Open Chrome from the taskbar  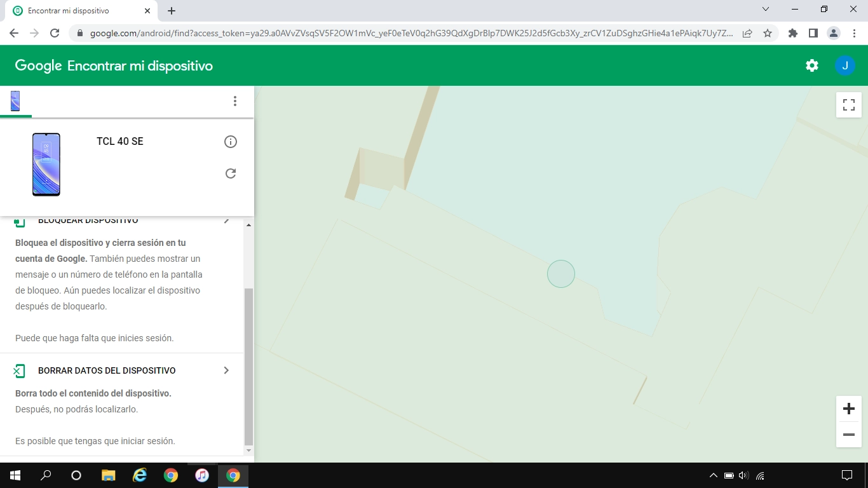click(233, 475)
